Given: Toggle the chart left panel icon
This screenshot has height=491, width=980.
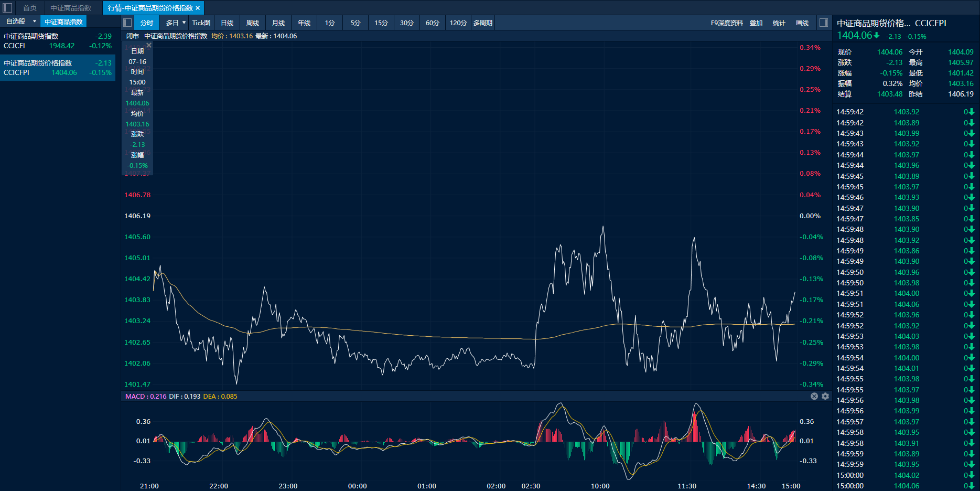Looking at the screenshot, I should pyautogui.click(x=127, y=23).
